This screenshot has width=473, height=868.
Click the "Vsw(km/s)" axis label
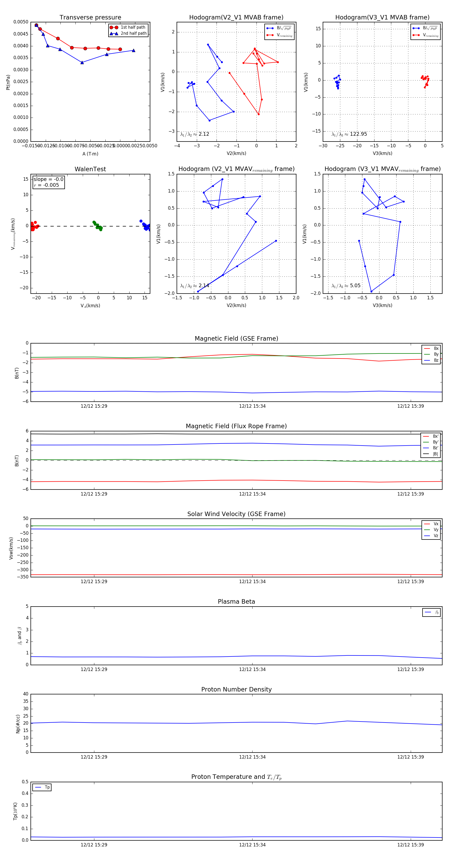[11, 548]
